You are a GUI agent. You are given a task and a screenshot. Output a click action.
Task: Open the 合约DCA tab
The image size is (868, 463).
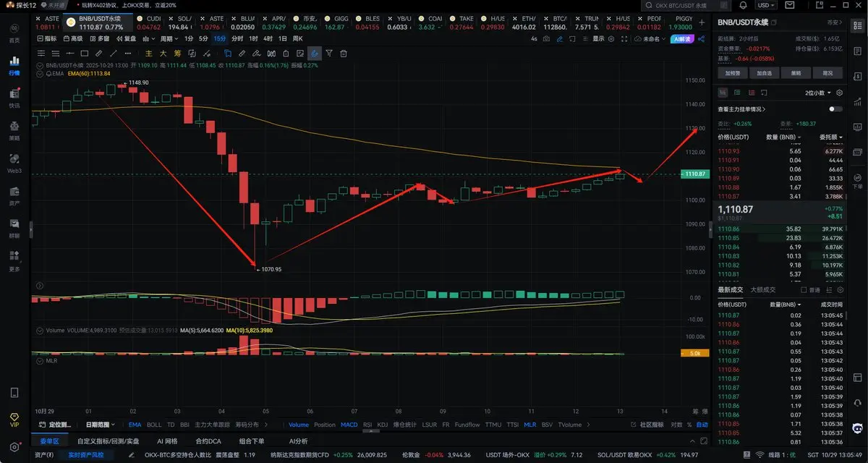208,441
